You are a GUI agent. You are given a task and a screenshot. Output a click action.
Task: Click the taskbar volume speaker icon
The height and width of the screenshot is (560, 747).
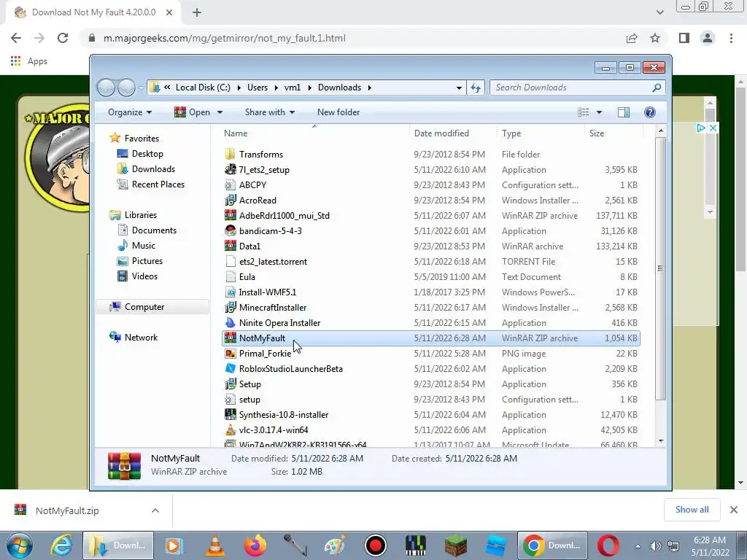click(x=656, y=546)
